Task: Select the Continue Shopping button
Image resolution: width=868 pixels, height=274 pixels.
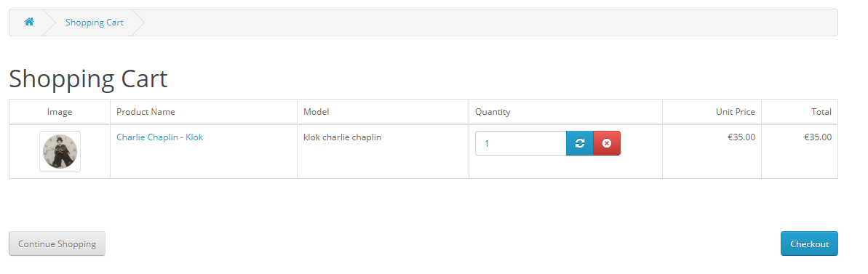Action: pos(57,243)
